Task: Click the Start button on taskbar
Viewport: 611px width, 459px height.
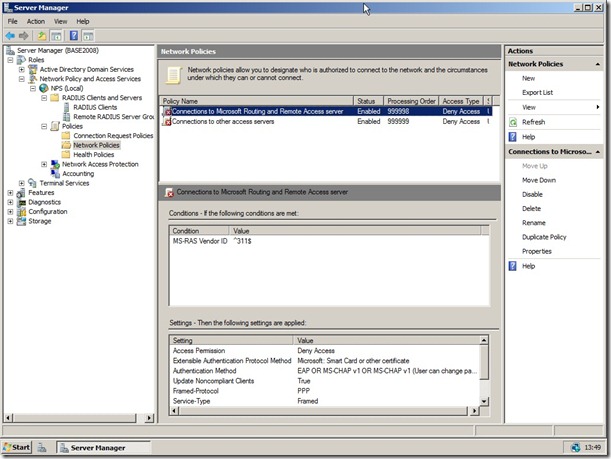Action: tap(16, 447)
